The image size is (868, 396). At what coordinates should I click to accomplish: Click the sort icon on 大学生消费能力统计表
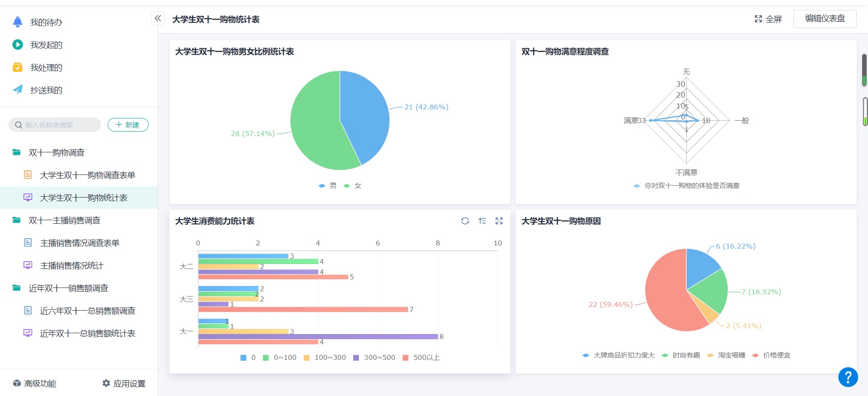point(482,221)
